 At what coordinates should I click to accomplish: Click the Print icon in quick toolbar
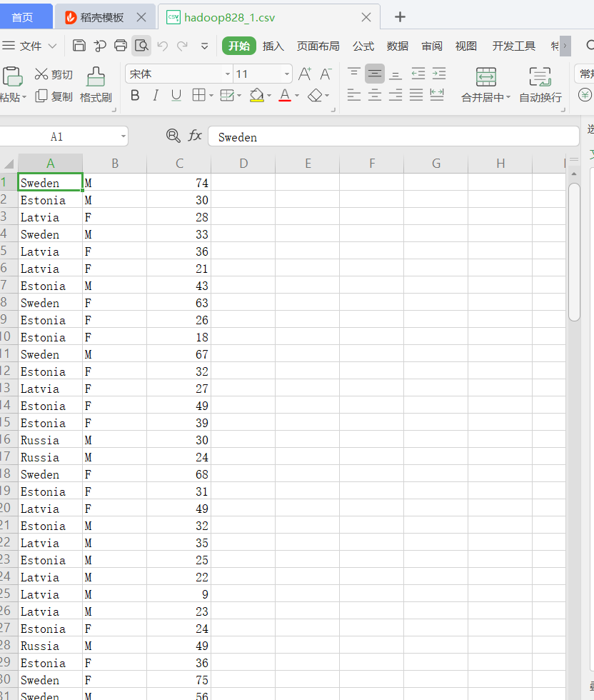coord(121,46)
